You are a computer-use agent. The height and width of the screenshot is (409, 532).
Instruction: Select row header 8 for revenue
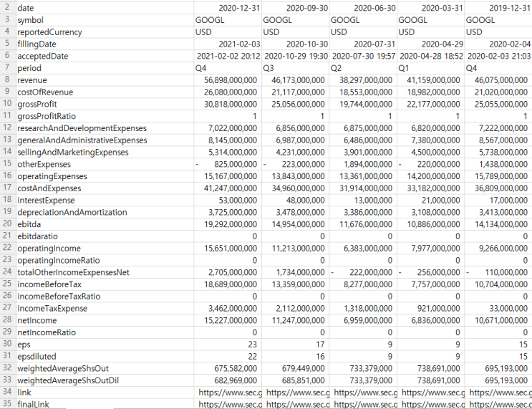pos(7,80)
